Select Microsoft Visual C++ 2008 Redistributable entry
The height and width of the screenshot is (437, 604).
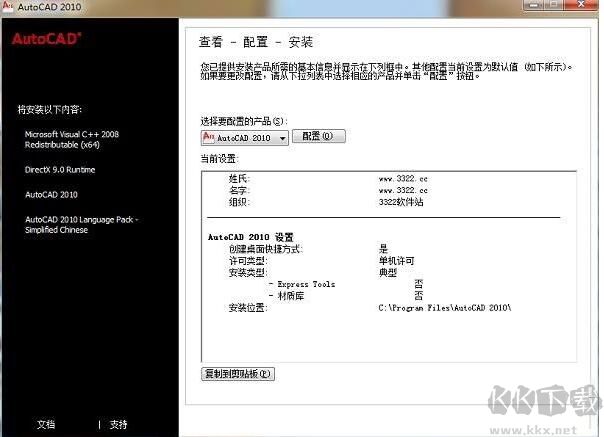(72, 140)
